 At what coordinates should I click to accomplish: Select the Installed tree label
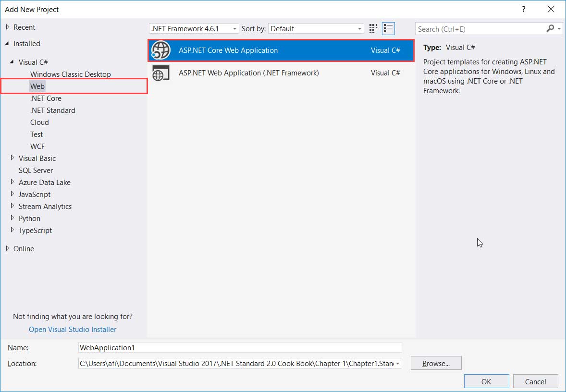coord(27,43)
